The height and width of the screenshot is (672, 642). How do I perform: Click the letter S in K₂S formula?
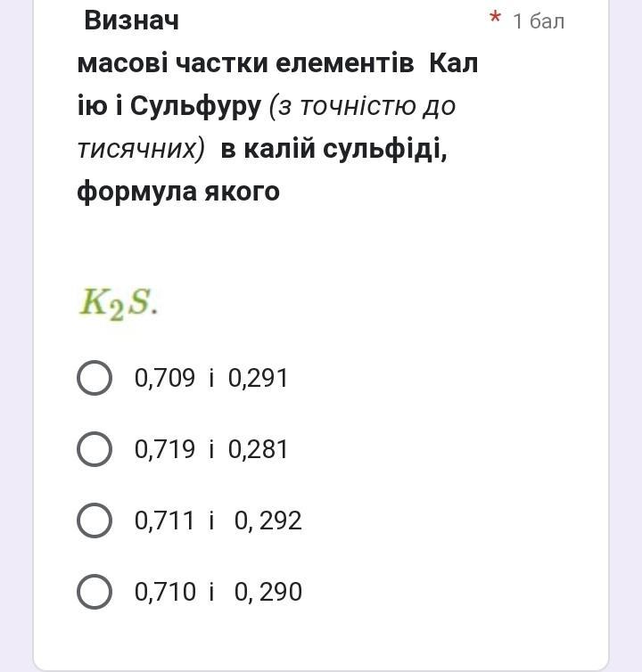click(138, 302)
